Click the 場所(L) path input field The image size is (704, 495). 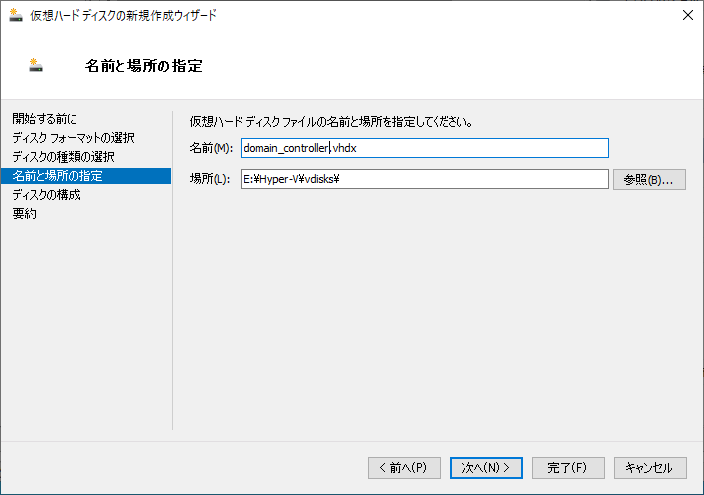tap(425, 179)
